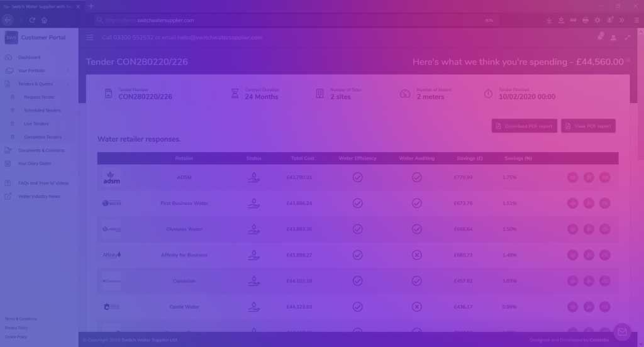
Task: Open the Terms & Conditions footer link
Action: click(21, 319)
